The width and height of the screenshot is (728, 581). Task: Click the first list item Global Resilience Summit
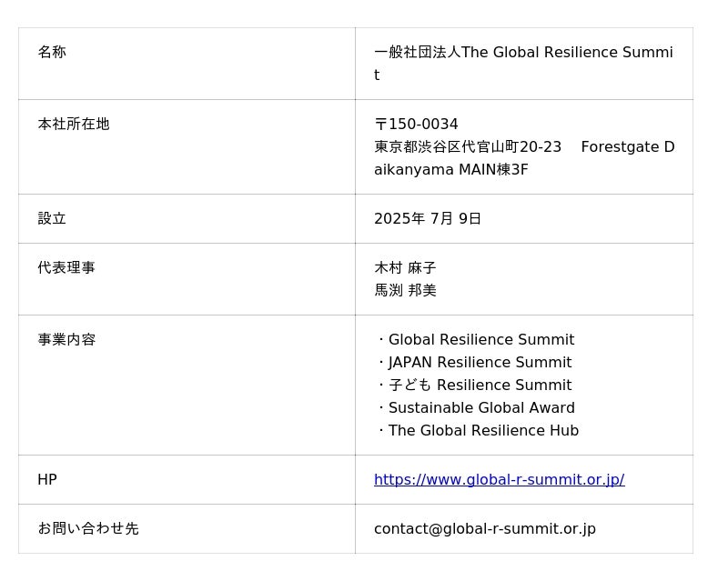(480, 339)
